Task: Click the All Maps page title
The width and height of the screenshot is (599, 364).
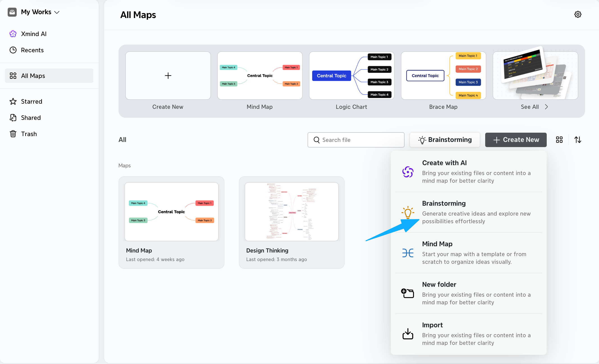Action: tap(138, 15)
